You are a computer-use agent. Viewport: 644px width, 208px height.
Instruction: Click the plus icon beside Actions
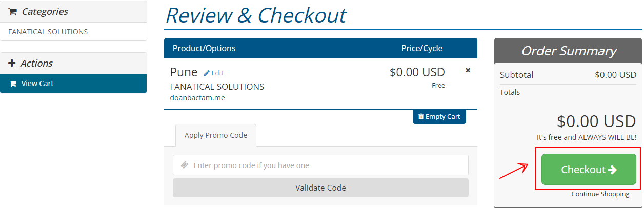pyautogui.click(x=12, y=64)
